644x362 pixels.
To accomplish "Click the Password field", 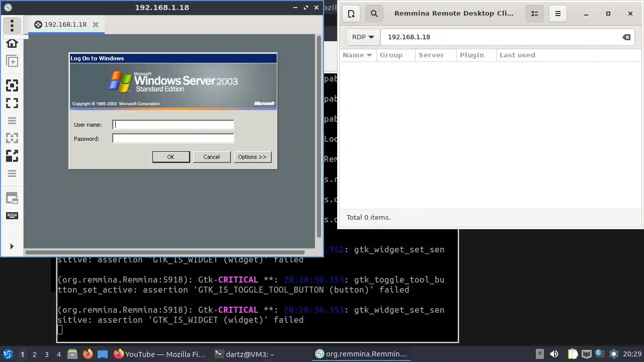I will (173, 138).
